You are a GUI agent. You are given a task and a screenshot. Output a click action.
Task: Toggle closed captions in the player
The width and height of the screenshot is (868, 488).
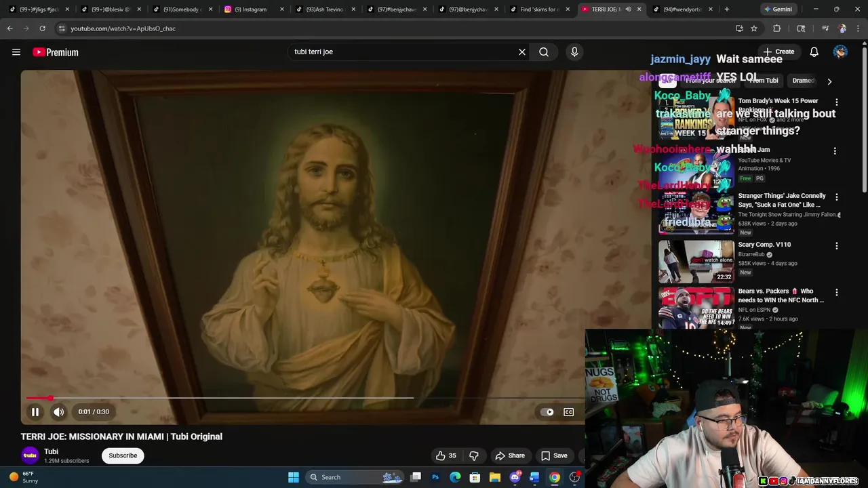(x=568, y=412)
